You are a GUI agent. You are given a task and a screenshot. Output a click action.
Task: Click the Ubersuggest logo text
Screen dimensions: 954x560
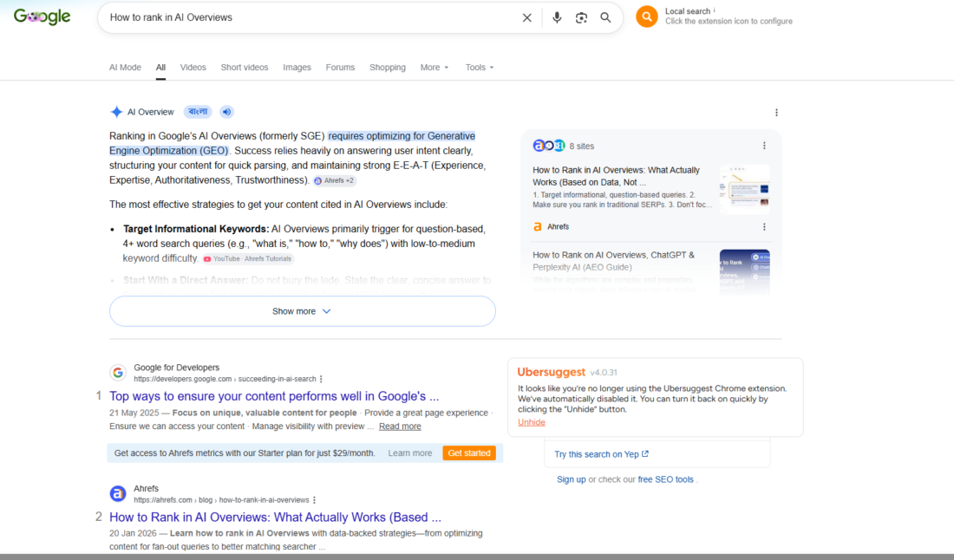(552, 372)
